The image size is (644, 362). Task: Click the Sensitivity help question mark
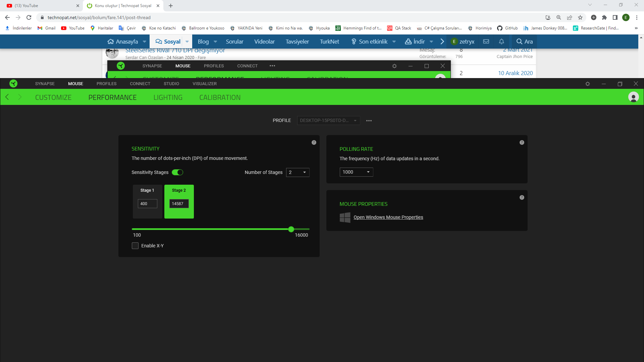[x=314, y=142]
